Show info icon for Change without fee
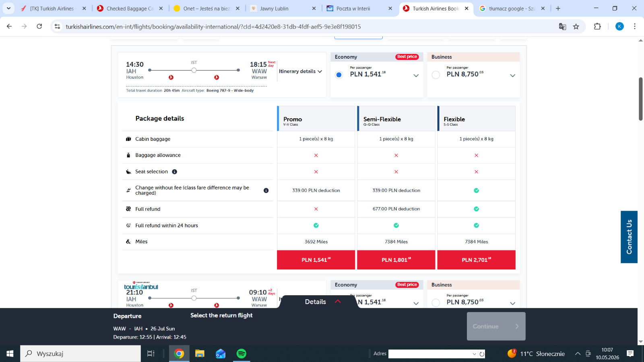 266,191
